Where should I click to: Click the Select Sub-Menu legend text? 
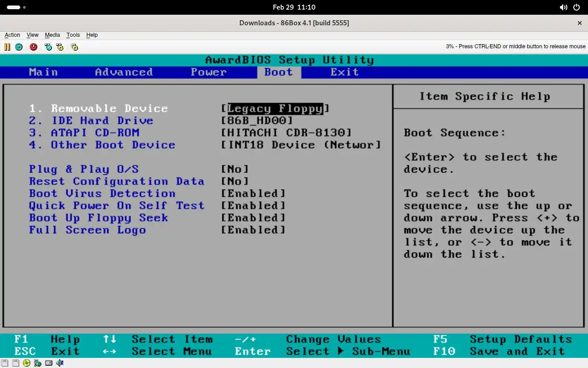(348, 351)
